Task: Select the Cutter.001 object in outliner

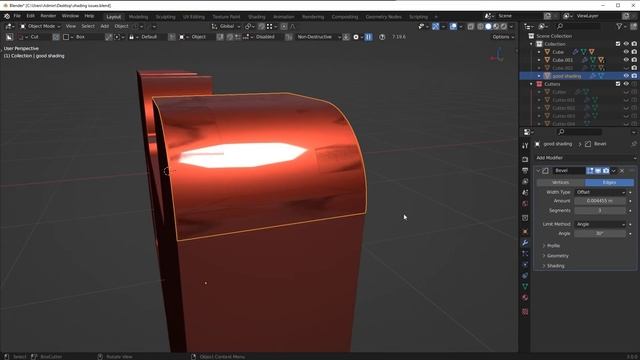Action: tap(563, 100)
